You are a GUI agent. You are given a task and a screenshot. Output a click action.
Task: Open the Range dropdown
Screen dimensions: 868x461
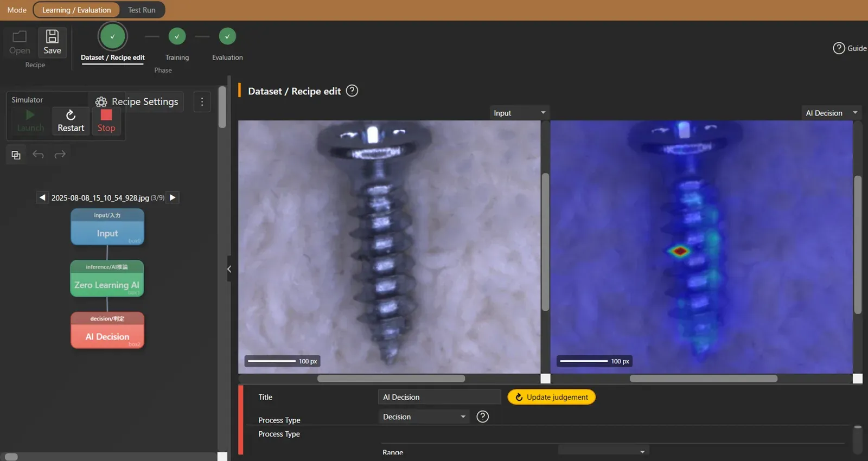[603, 451]
